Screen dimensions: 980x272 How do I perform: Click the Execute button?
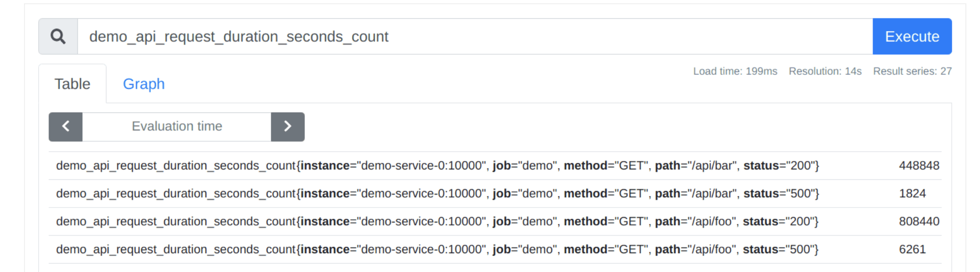pyautogui.click(x=912, y=36)
